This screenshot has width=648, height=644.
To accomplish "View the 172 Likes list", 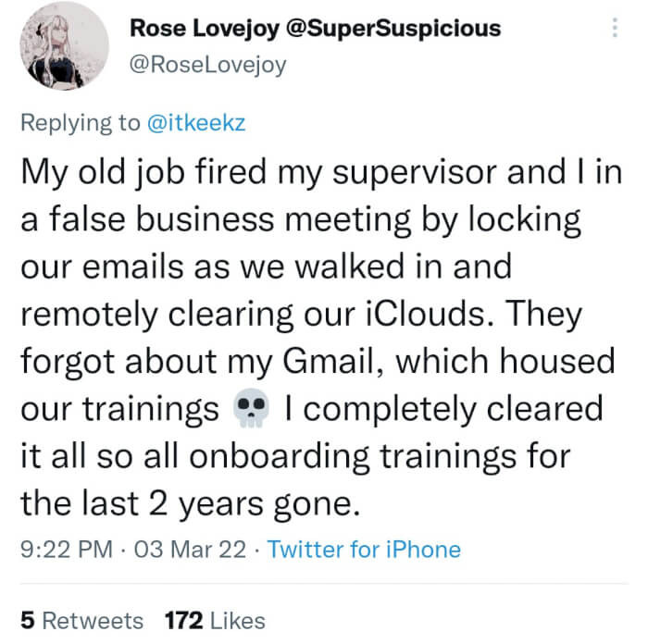I will point(214,620).
